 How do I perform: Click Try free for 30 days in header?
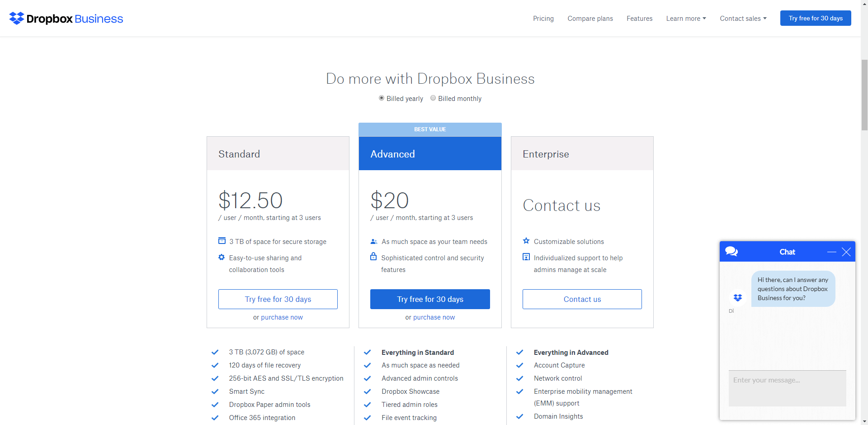coord(816,18)
